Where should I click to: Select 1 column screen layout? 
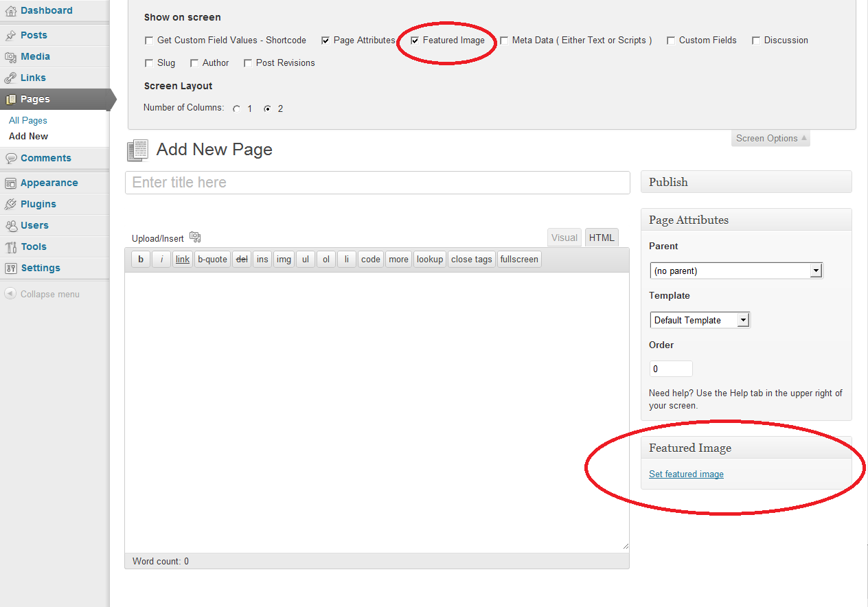point(237,108)
